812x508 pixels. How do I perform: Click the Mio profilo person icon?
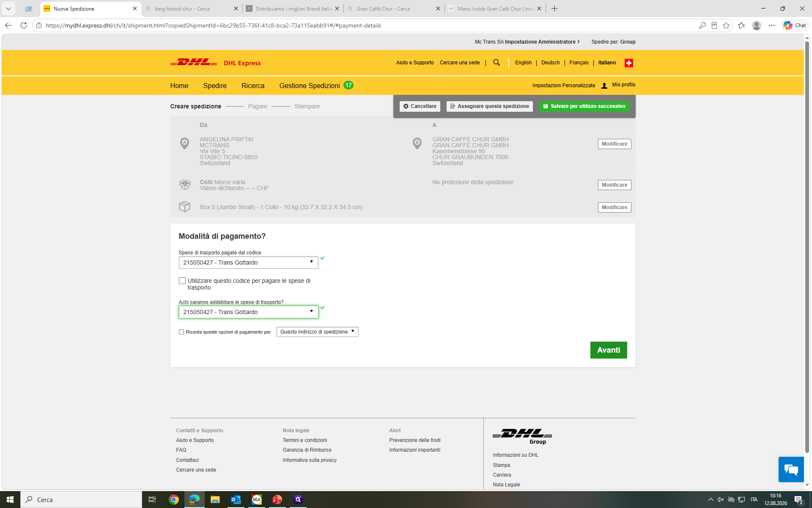coord(604,86)
